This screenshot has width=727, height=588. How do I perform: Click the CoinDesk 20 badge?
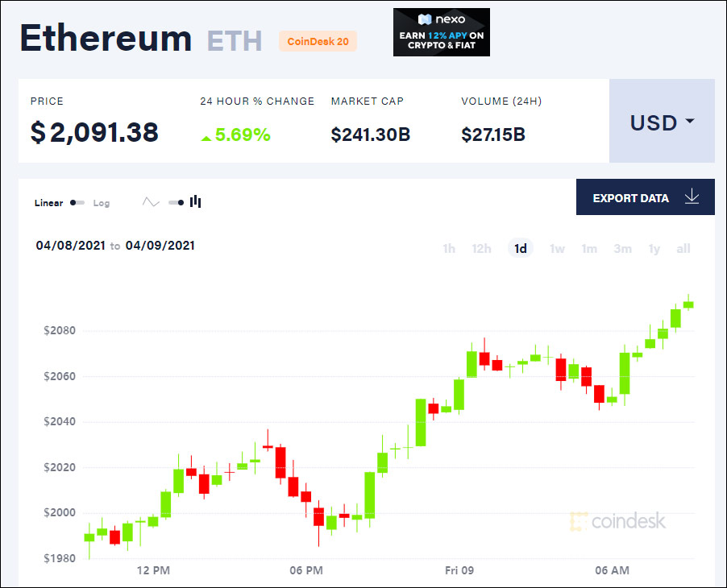tap(318, 41)
